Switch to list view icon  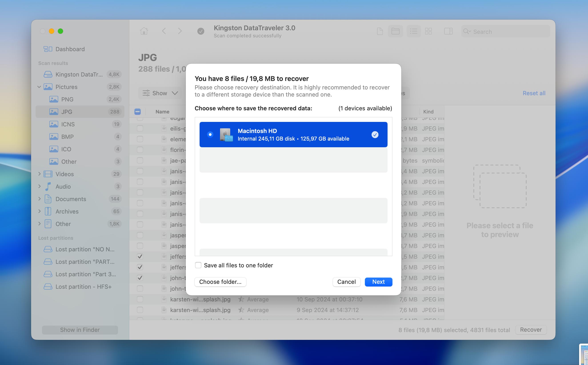tap(414, 31)
